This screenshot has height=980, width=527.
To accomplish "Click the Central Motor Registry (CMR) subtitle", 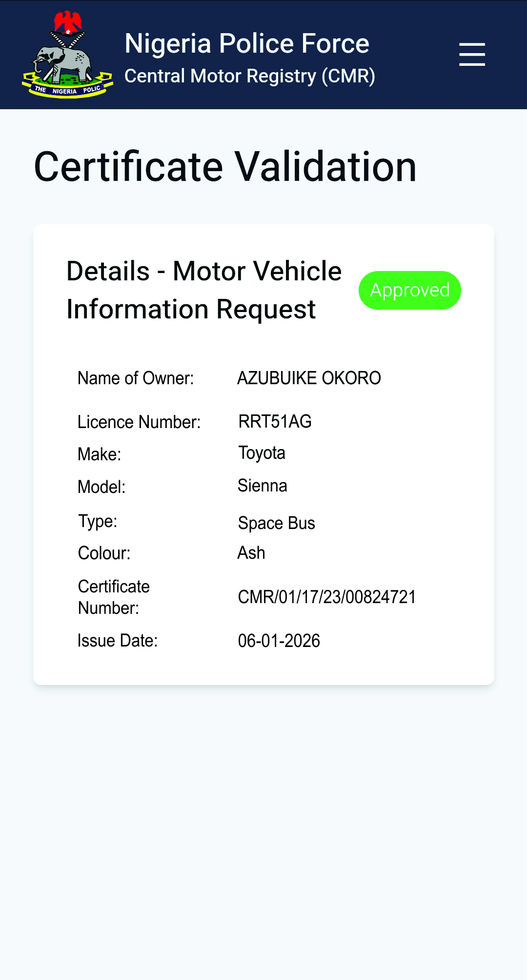I will (250, 76).
